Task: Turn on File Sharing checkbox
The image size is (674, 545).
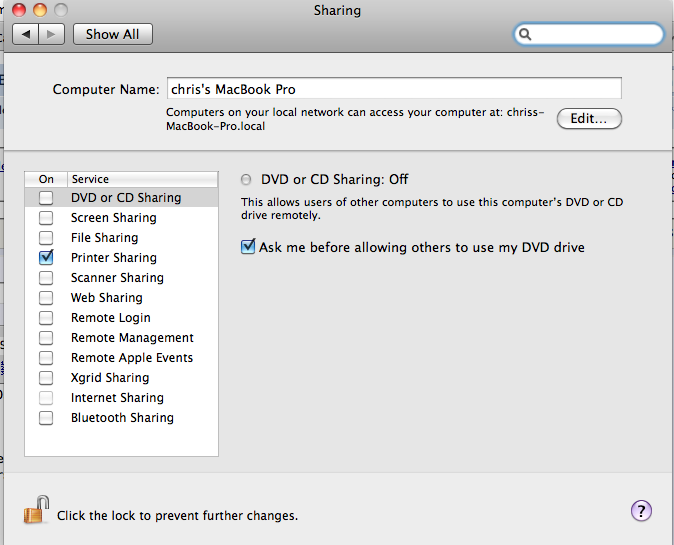Action: (x=46, y=238)
